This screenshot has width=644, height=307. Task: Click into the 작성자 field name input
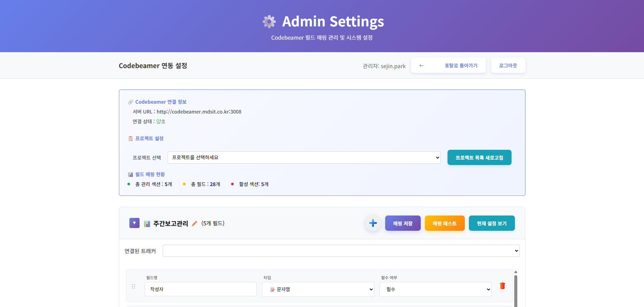201,289
